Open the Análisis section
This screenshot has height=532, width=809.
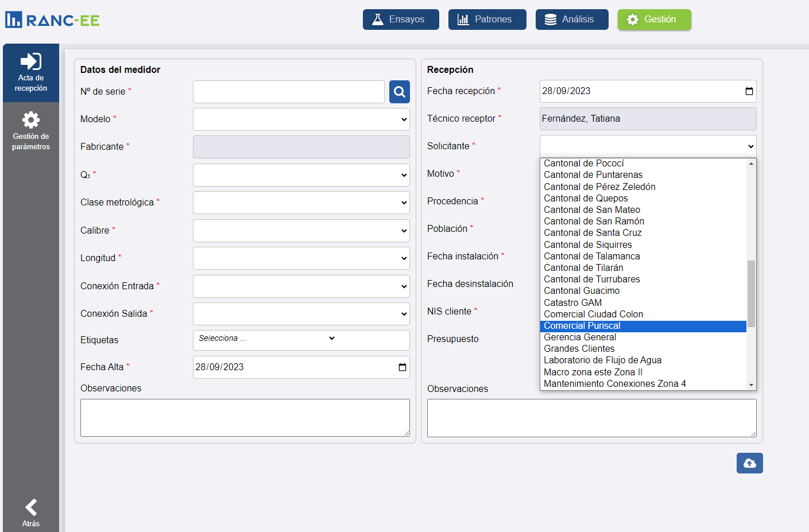tap(572, 20)
